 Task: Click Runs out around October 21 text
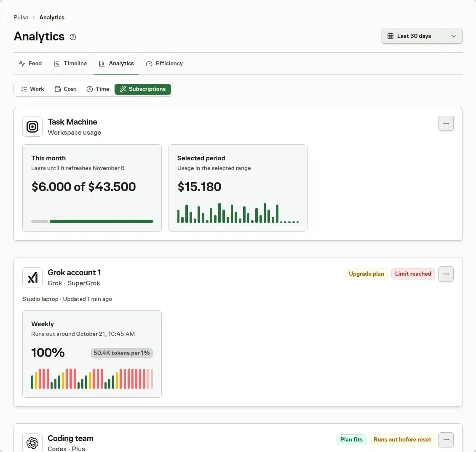pos(83,334)
